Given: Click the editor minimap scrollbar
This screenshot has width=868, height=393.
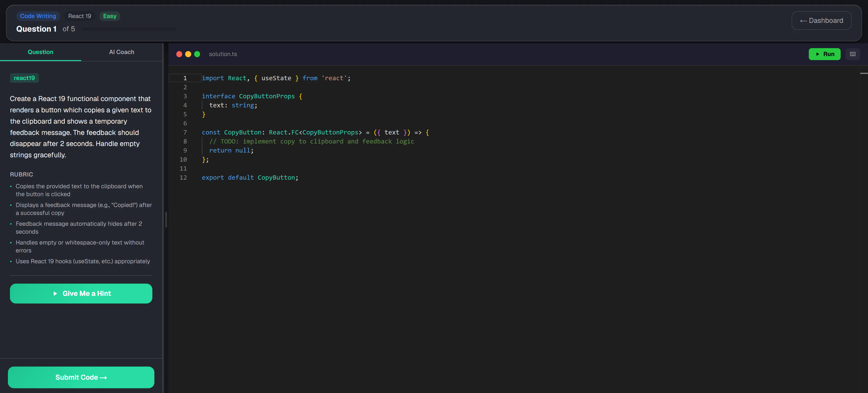Looking at the screenshot, I should [x=864, y=229].
